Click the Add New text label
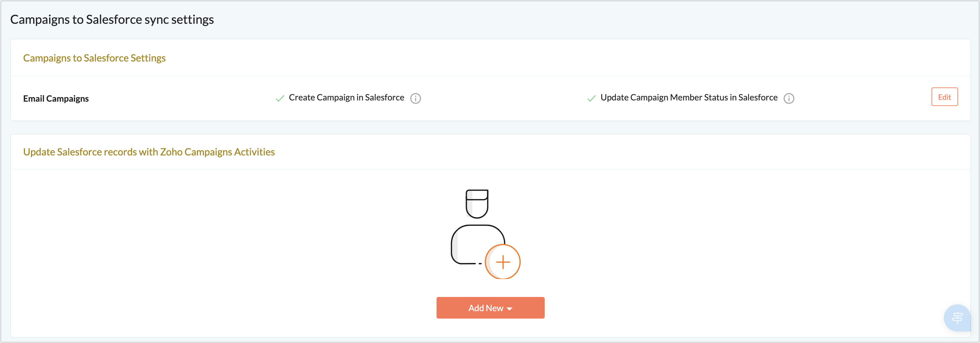Viewport: 980px width, 343px height. 485,308
